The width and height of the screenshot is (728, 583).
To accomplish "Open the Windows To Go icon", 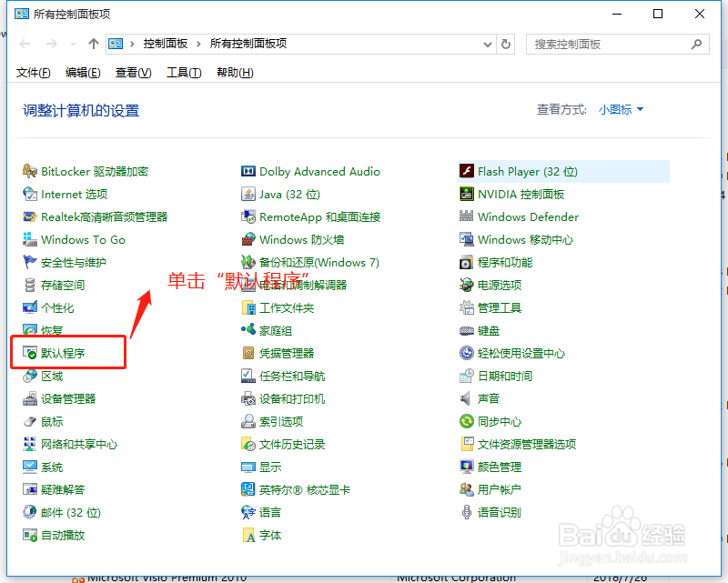I will pos(30,239).
